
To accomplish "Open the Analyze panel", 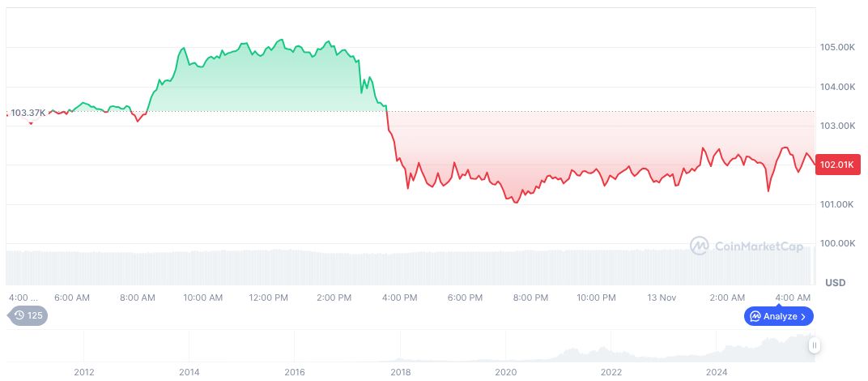I will point(778,316).
